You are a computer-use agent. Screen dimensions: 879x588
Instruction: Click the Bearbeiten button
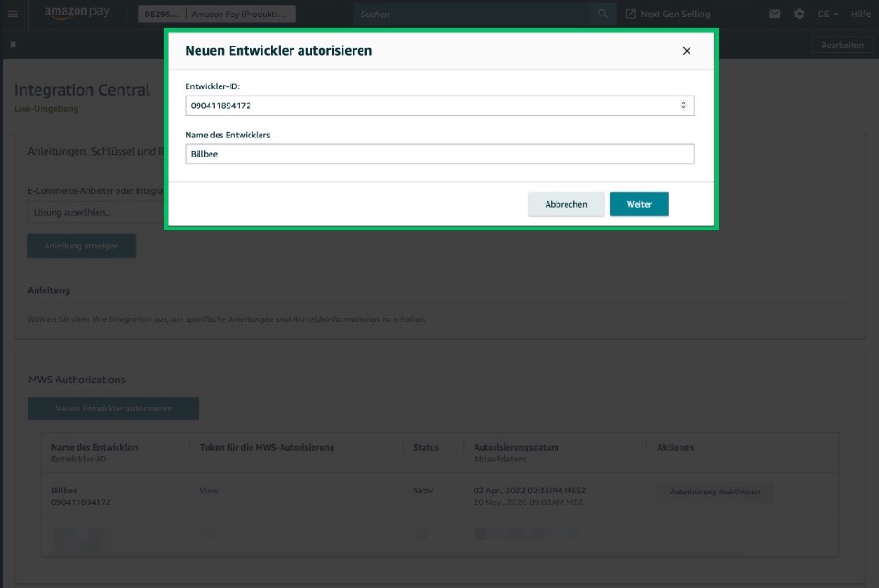pos(842,45)
